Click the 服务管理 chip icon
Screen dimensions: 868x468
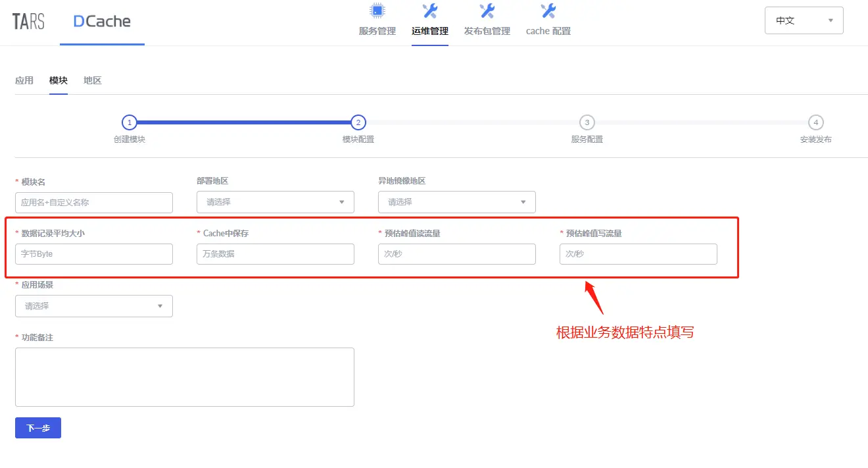377,11
